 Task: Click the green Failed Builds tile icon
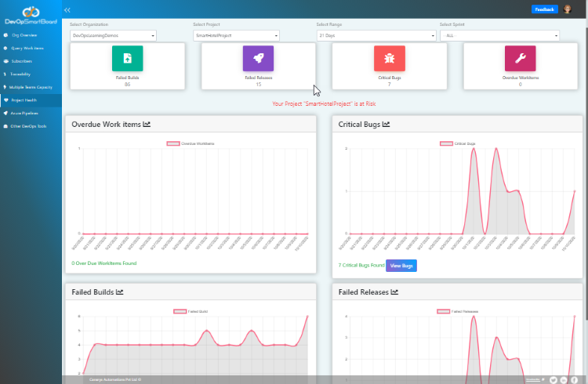point(127,59)
